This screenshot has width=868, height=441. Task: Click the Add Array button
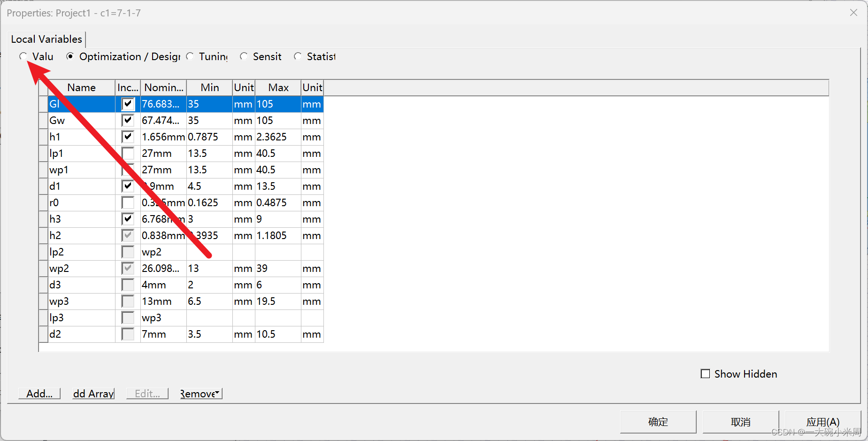pyautogui.click(x=93, y=394)
